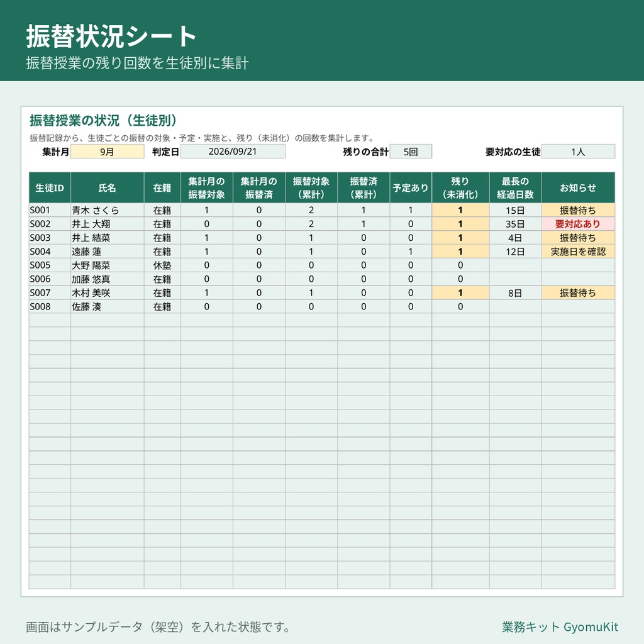Click the 判定日 label

point(165,152)
